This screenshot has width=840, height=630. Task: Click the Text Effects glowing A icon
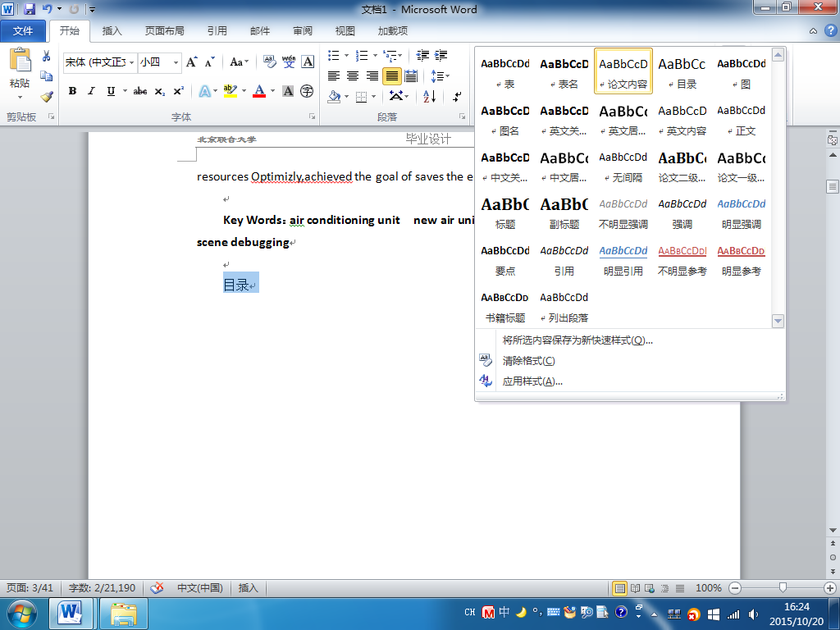click(204, 91)
